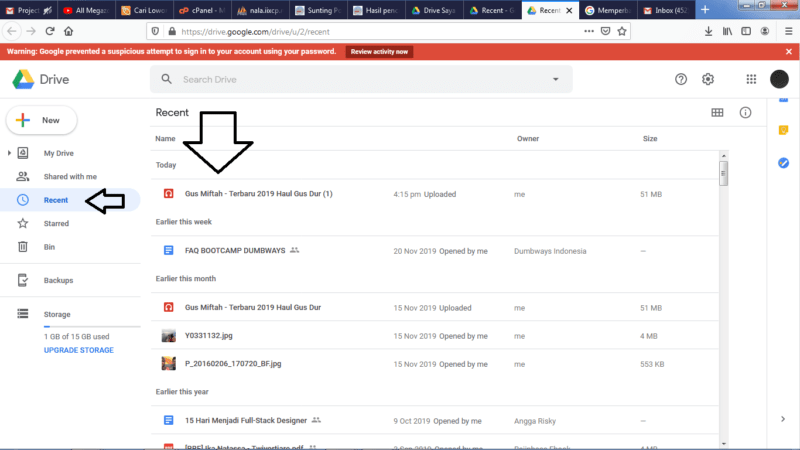Click the Owner column header
Screen dimensions: 800x450
[528, 139]
